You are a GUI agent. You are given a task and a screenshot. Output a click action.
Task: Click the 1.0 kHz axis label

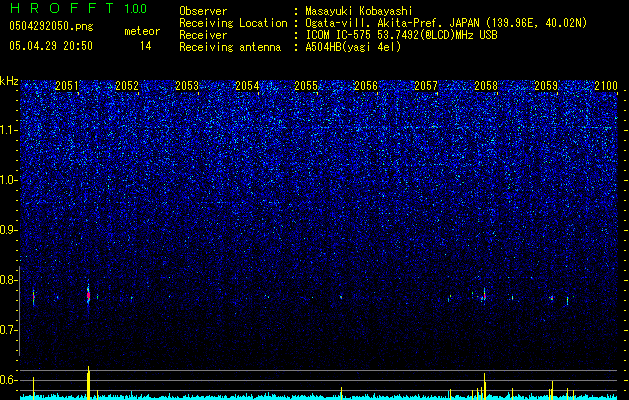click(x=9, y=180)
